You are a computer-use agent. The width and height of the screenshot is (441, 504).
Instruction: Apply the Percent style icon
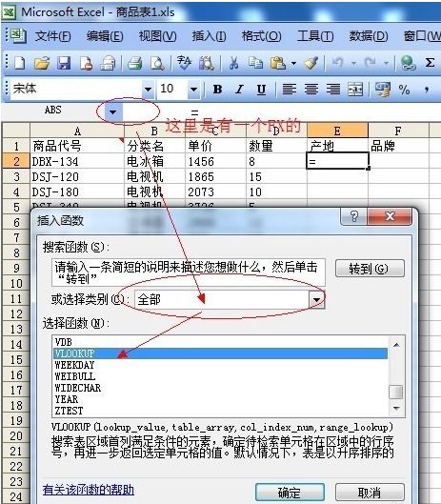[x=404, y=89]
